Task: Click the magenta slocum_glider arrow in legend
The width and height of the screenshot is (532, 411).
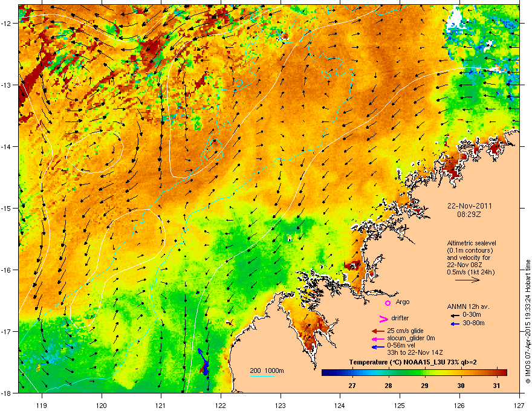Action: 378,339
